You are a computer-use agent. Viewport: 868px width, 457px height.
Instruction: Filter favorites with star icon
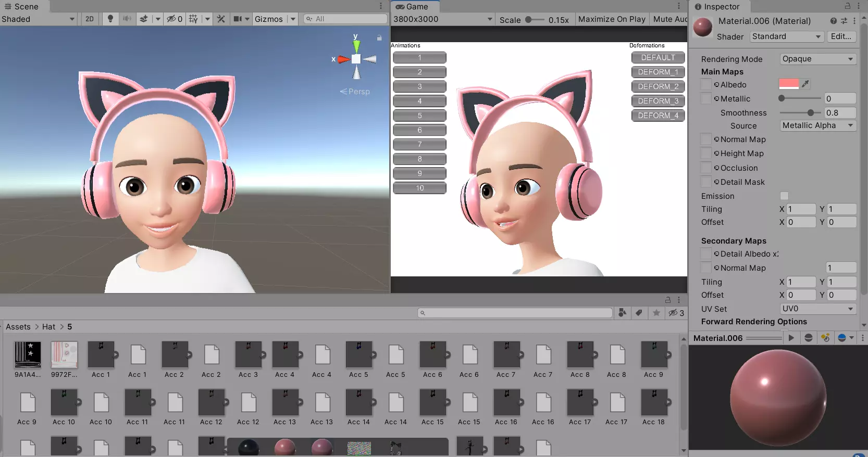point(656,313)
